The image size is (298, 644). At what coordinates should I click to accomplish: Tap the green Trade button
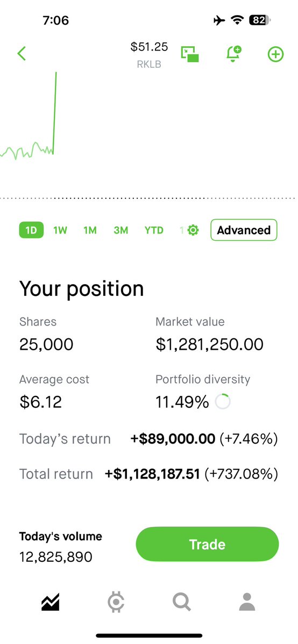pyautogui.click(x=208, y=544)
